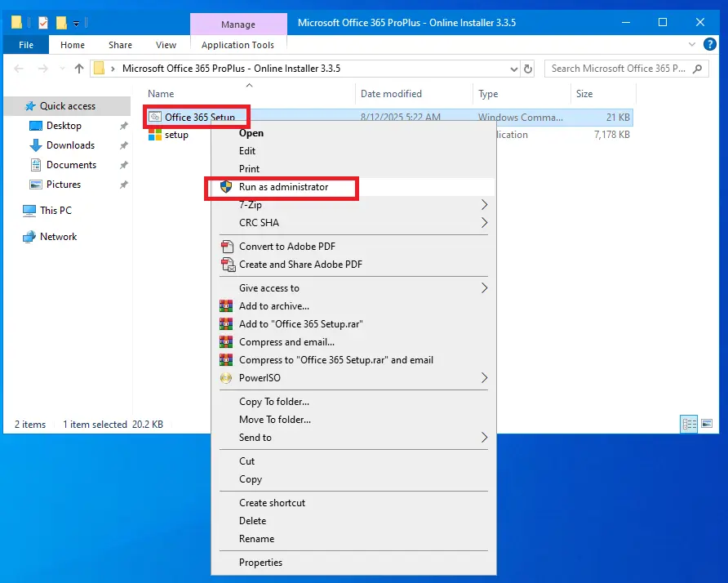Viewport: 728px width, 583px height.
Task: Open the Application Tools tab
Action: 237,45
